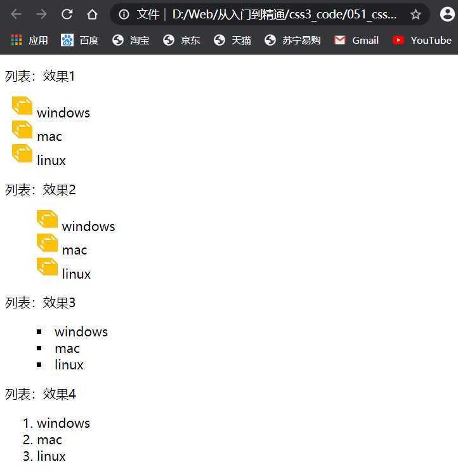Click the heading 列表：效果2
Image resolution: width=458 pixels, height=476 pixels.
click(41, 190)
